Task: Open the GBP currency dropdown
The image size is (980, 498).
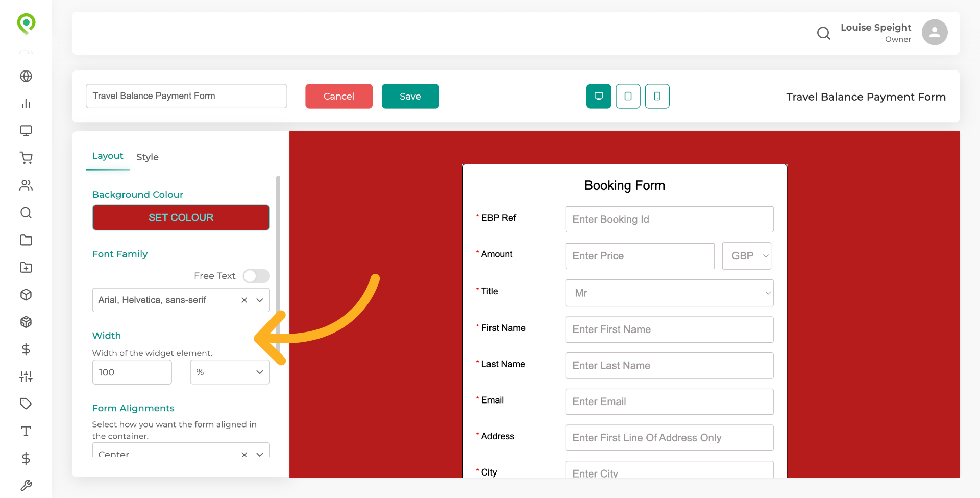Action: pyautogui.click(x=746, y=256)
